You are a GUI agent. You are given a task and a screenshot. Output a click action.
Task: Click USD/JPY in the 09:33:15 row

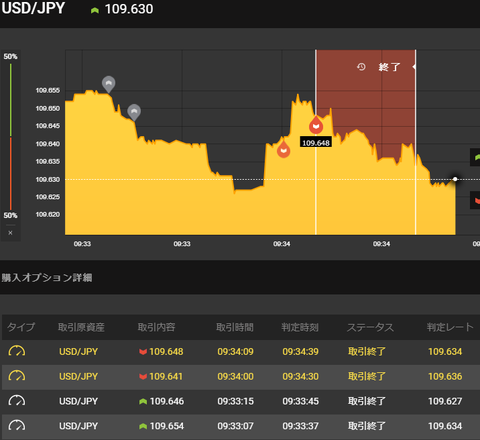(x=78, y=401)
